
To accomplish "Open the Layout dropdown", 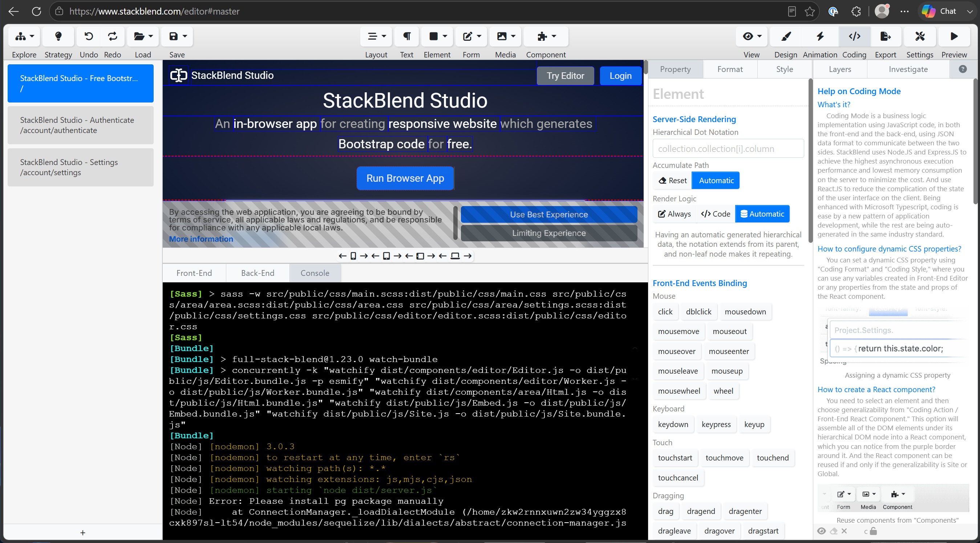I will pos(376,37).
